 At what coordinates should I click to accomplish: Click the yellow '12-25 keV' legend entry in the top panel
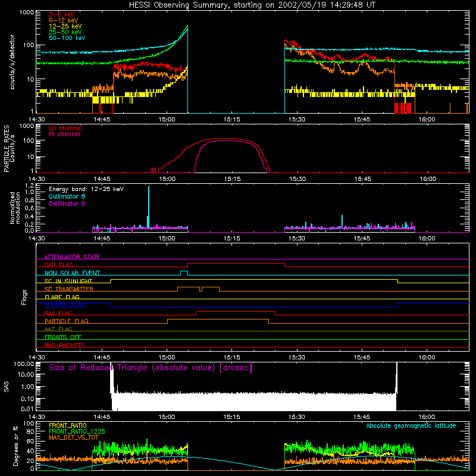pos(65,26)
